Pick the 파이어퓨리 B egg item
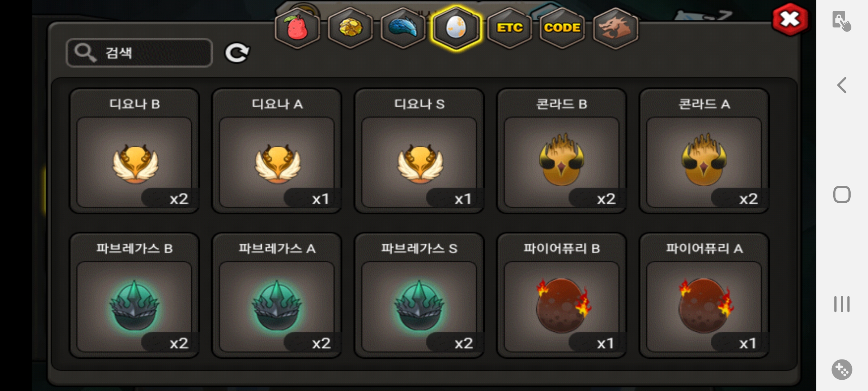 (x=562, y=295)
